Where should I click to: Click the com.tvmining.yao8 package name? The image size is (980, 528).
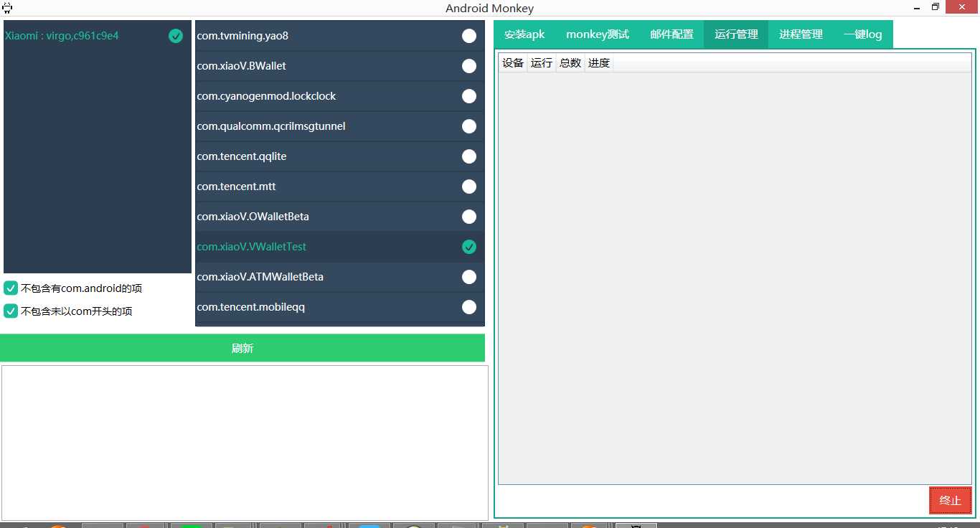pos(242,36)
